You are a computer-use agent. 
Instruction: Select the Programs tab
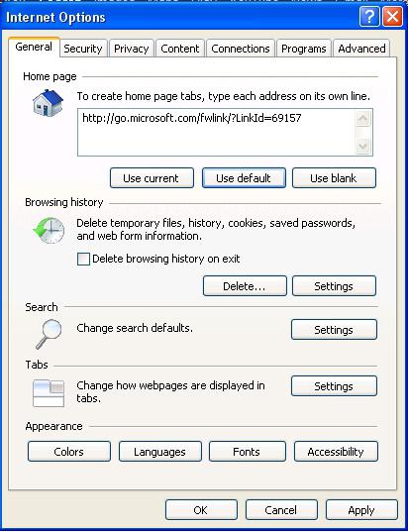click(x=304, y=49)
